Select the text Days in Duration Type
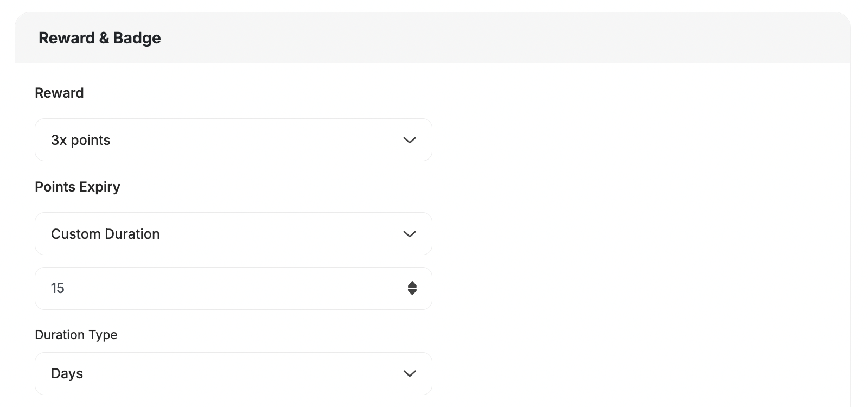 tap(67, 373)
